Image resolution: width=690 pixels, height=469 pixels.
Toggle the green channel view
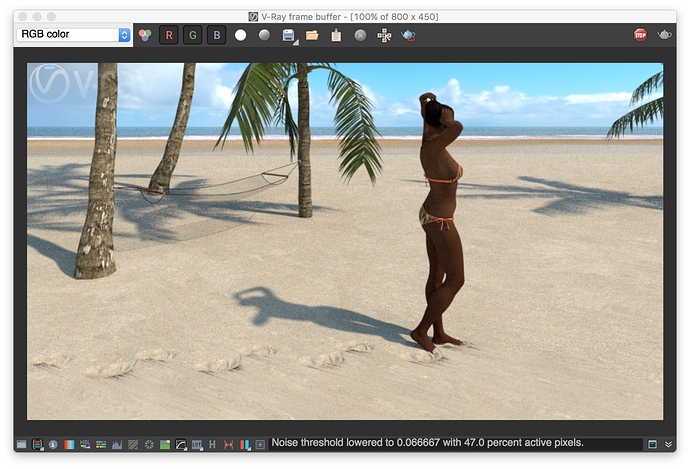[x=192, y=35]
